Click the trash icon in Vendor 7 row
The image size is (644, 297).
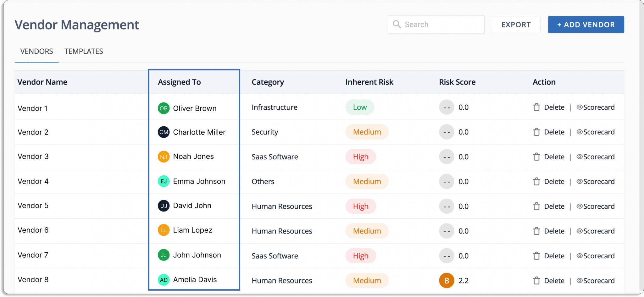pyautogui.click(x=536, y=256)
